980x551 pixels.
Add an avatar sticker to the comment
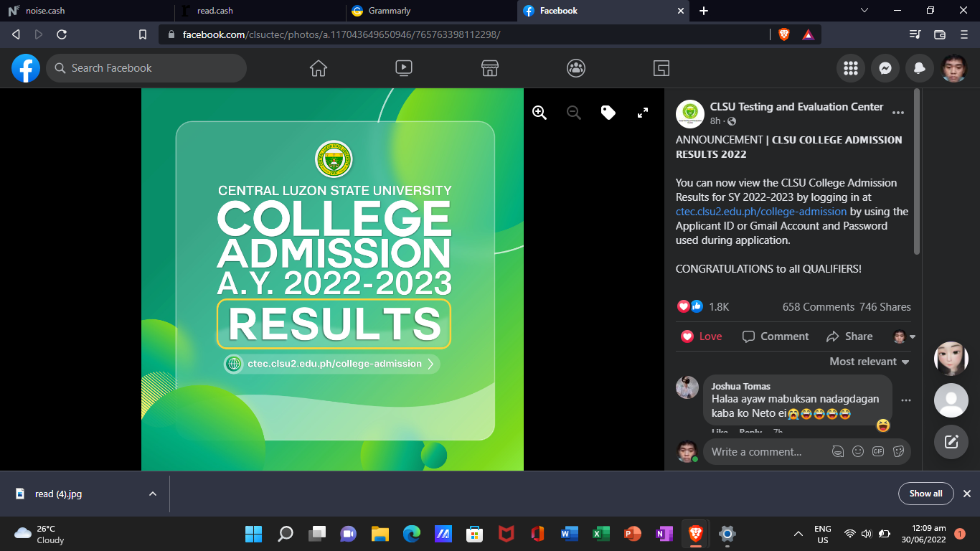click(837, 452)
